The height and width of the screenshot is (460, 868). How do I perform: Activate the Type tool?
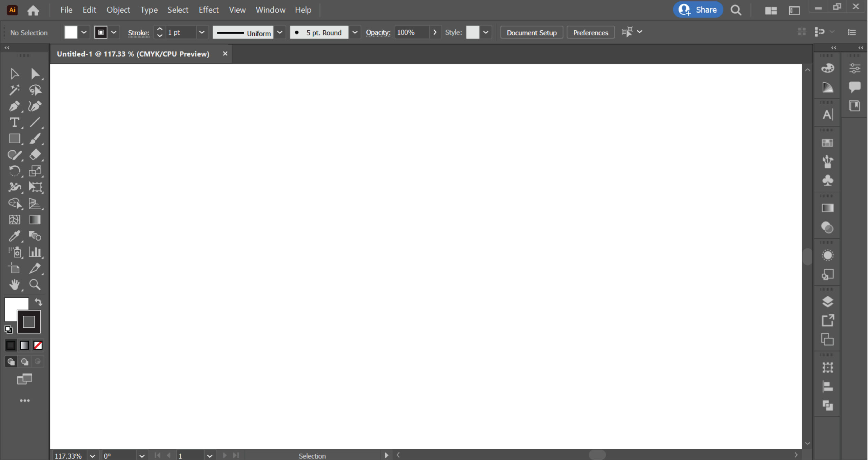(x=14, y=122)
